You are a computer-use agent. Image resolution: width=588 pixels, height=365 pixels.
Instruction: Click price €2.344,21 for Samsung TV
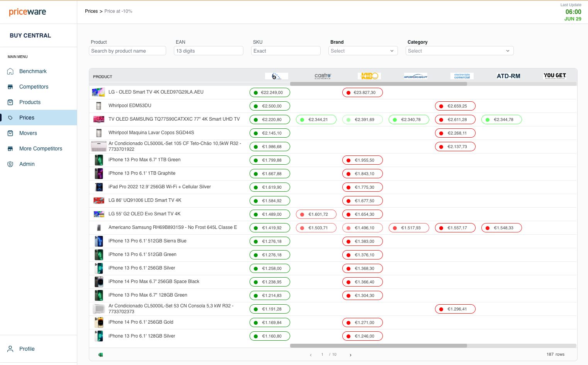[316, 119]
